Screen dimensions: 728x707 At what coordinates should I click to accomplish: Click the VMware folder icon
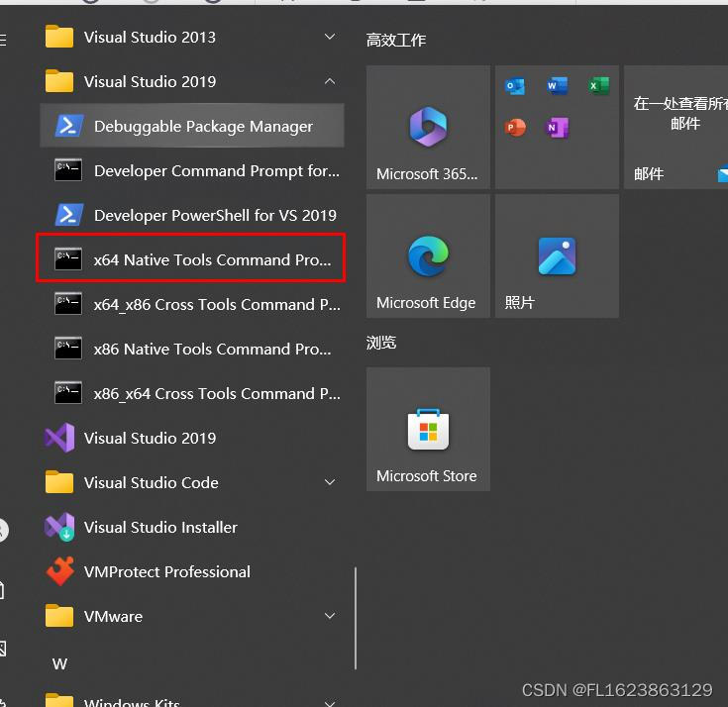click(x=59, y=616)
